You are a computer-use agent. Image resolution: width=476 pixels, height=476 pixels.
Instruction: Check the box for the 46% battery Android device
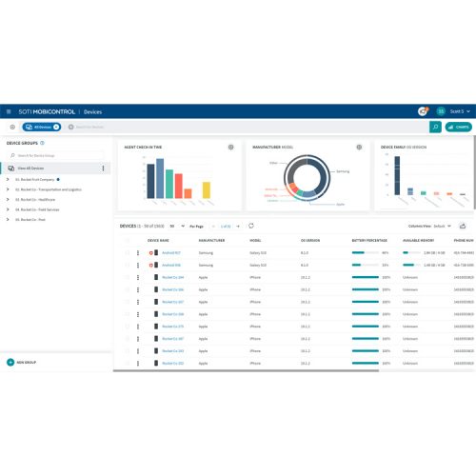[x=128, y=253]
